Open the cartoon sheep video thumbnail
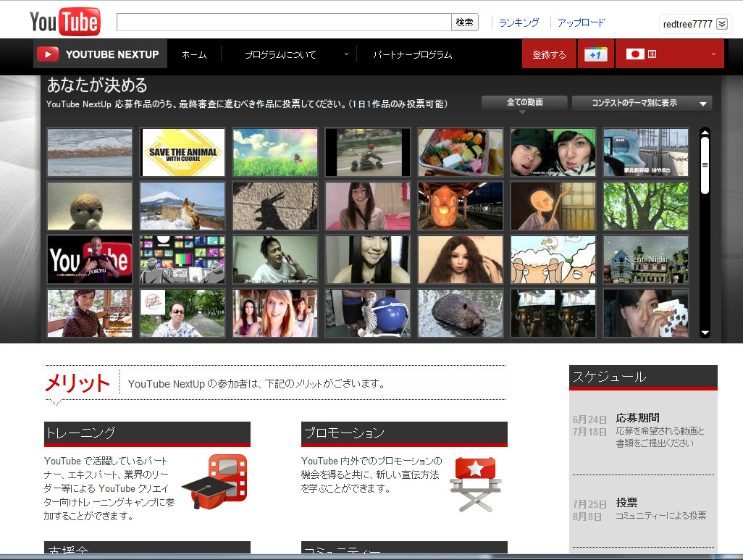This screenshot has width=743, height=560. pos(553,260)
